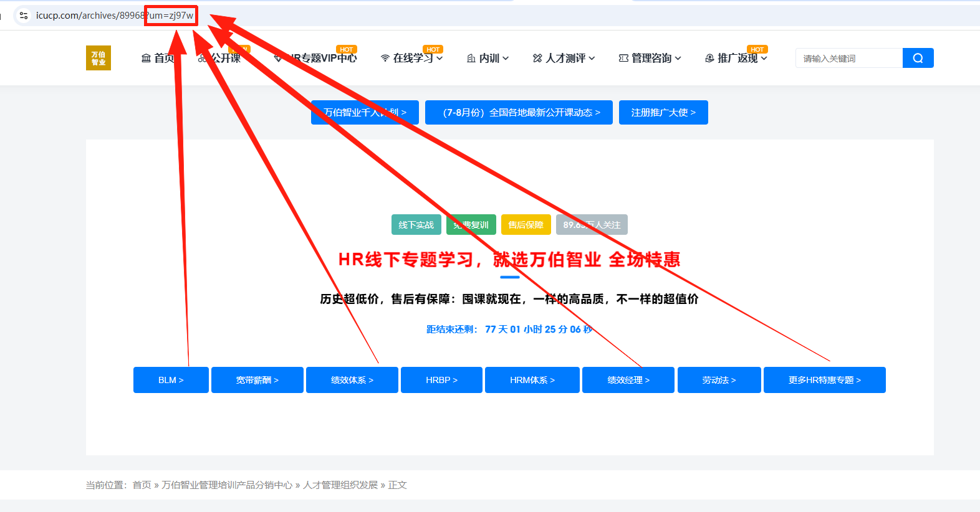Screen dimensions: 980x512
Task: Click the 推广返现 menu icon
Action: (x=709, y=59)
